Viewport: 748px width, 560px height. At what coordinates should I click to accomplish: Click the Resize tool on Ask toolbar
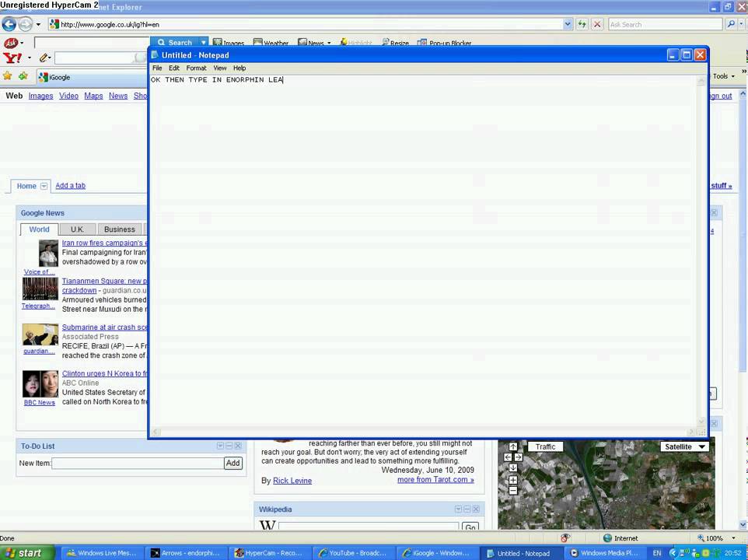396,43
